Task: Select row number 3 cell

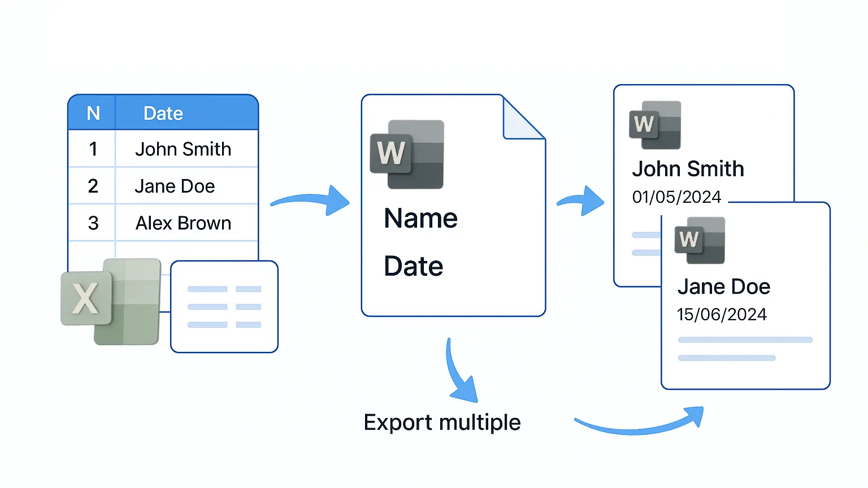Action: click(x=93, y=223)
